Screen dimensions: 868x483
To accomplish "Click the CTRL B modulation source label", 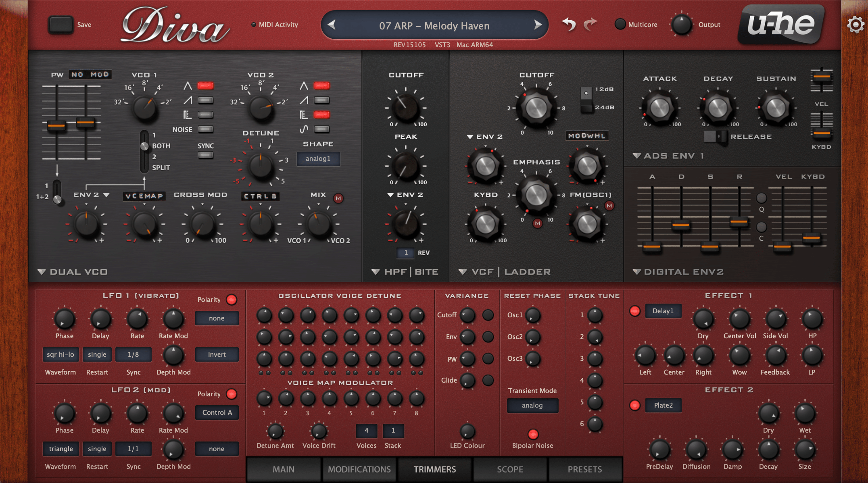I will pyautogui.click(x=261, y=196).
